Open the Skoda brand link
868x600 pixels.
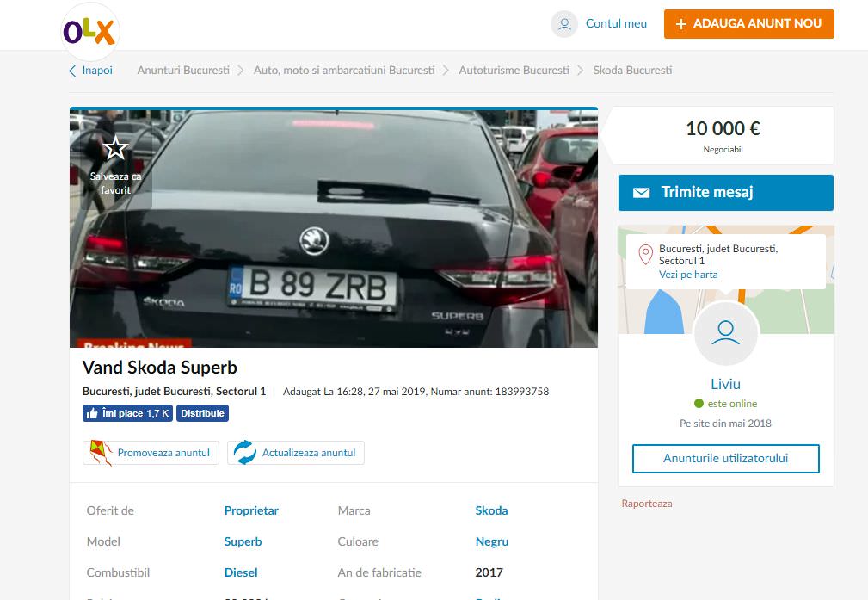point(491,510)
